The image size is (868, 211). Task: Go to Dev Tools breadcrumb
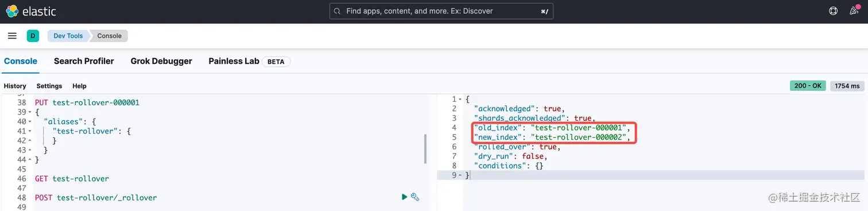(68, 36)
